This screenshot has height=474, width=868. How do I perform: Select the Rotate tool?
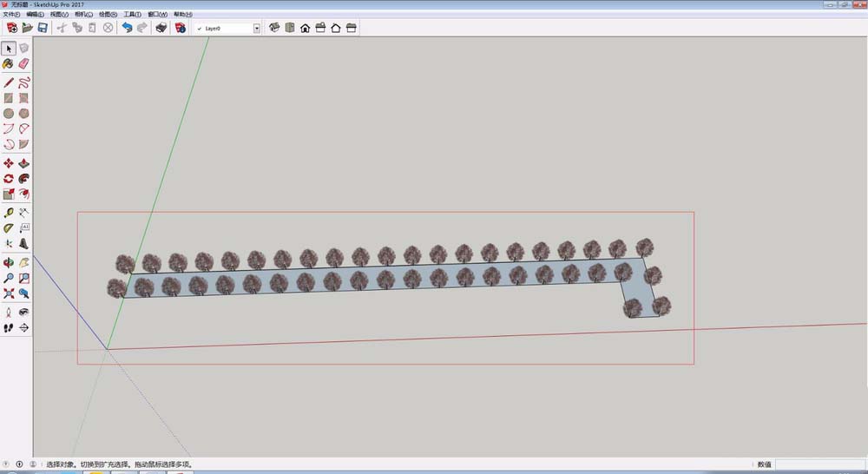[x=9, y=179]
